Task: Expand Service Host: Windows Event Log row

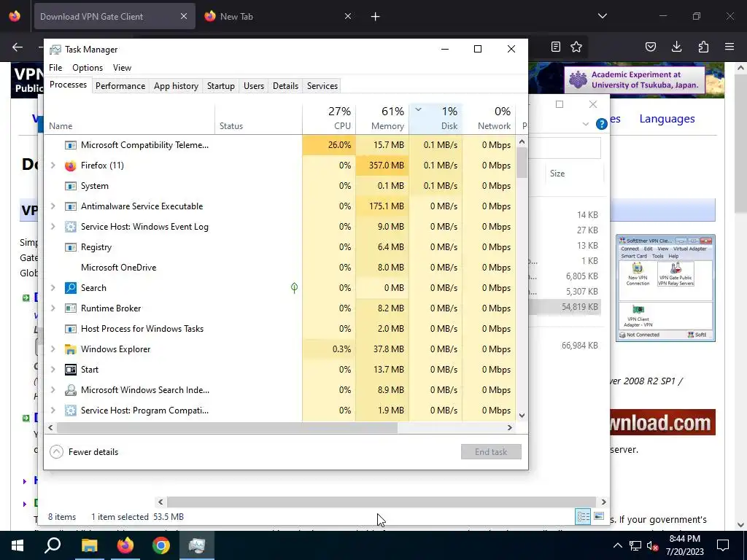Action: [53, 227]
